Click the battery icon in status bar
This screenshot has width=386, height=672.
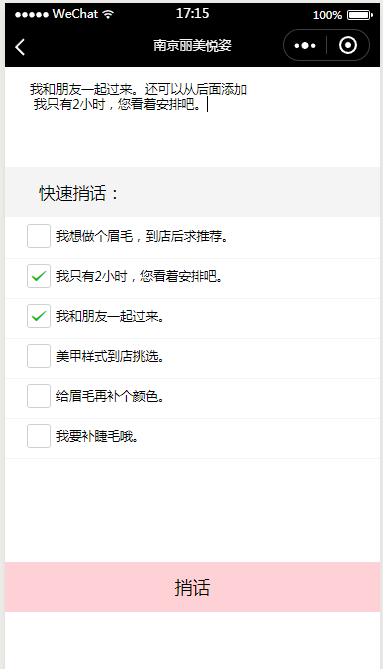360,15
